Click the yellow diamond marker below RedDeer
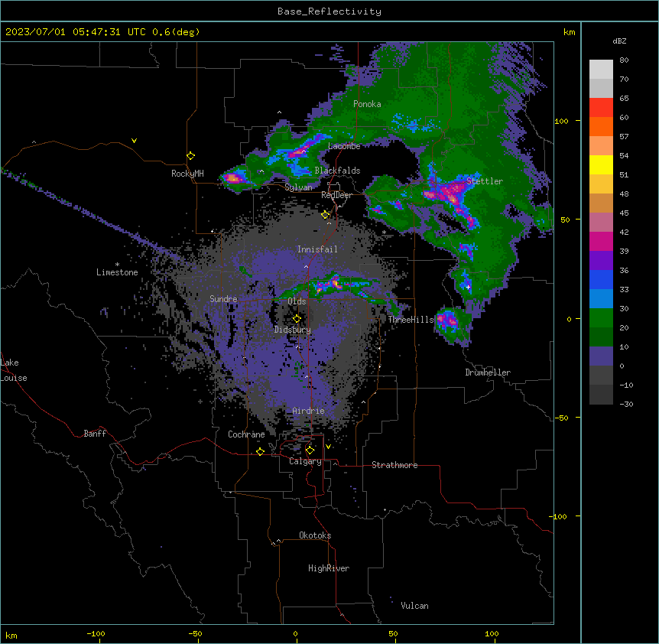This screenshot has width=659, height=644. point(326,215)
